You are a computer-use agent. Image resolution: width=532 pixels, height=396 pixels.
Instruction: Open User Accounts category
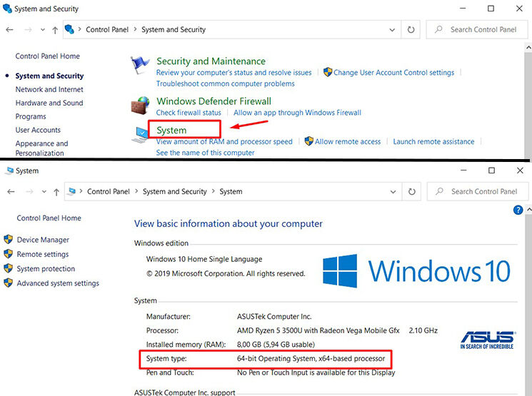(x=38, y=130)
